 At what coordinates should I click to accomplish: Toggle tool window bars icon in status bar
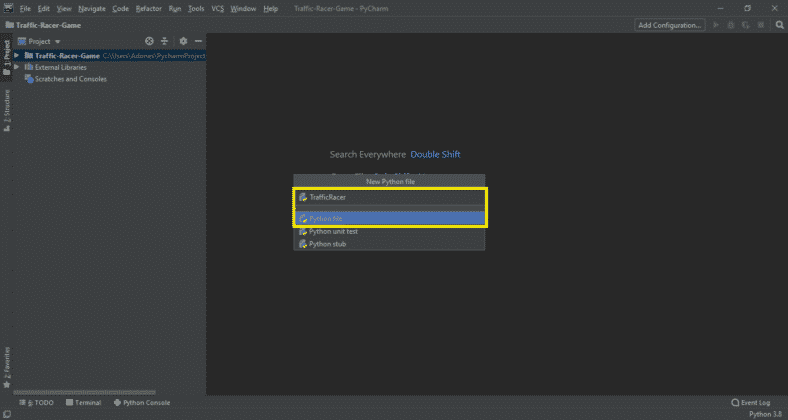click(x=7, y=412)
